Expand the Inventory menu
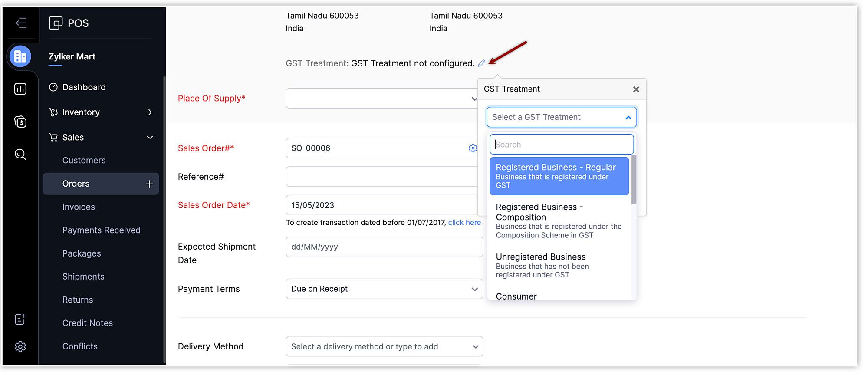The width and height of the screenshot is (868, 372). coord(150,112)
